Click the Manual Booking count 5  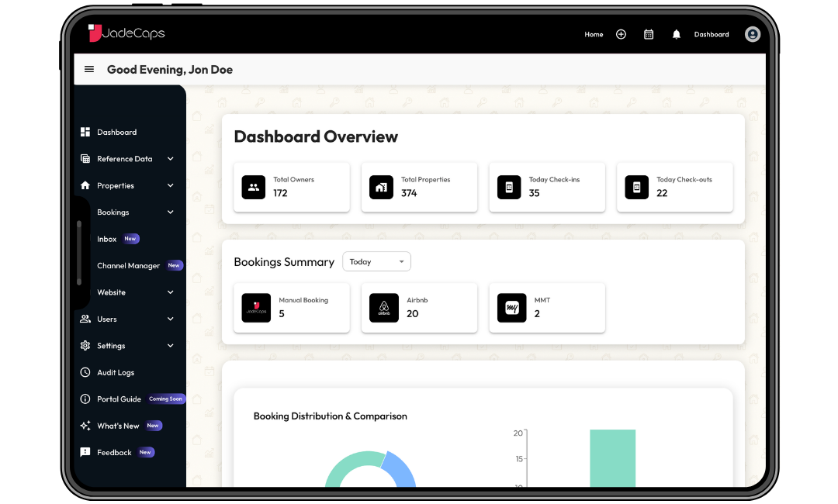tap(282, 314)
